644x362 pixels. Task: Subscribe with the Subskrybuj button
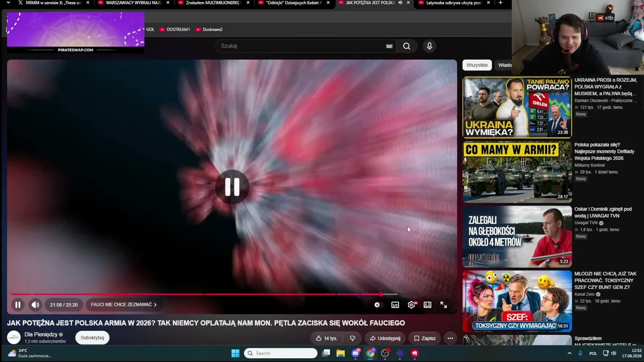(93, 338)
